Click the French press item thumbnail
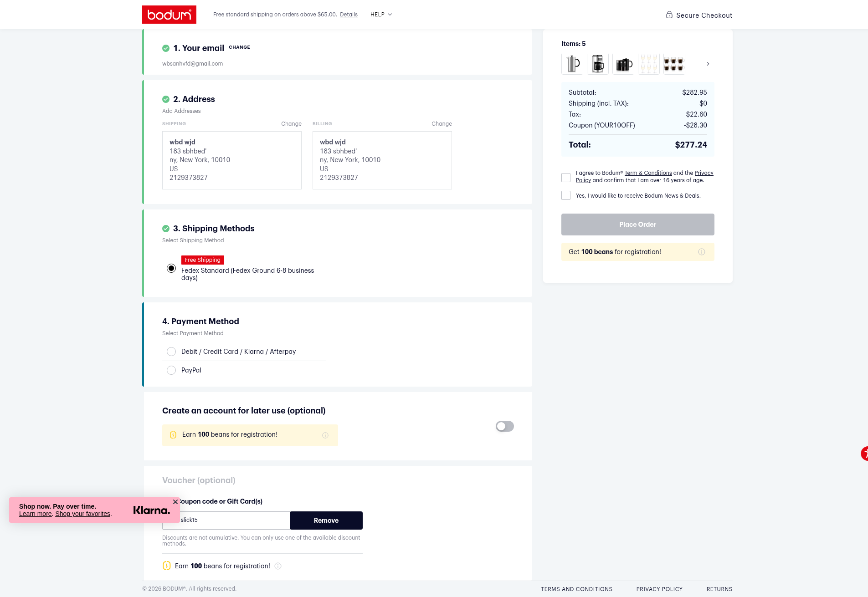The image size is (868, 597). [572, 64]
